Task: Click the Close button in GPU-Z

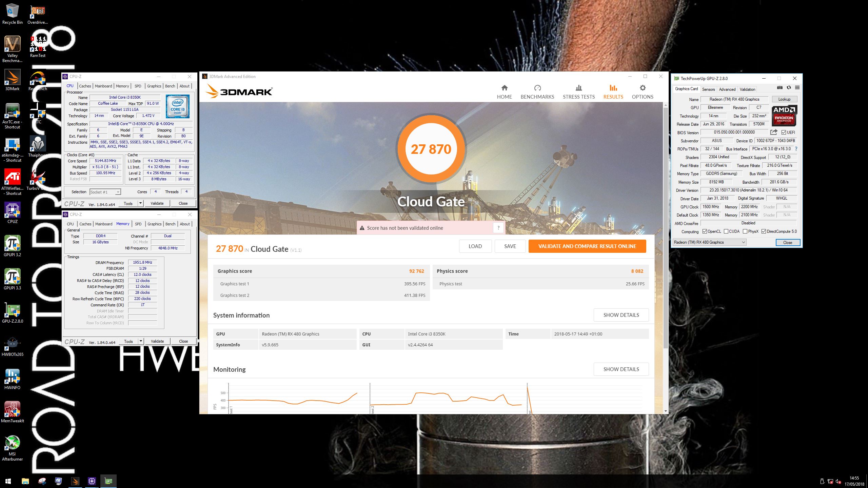Action: [x=788, y=242]
